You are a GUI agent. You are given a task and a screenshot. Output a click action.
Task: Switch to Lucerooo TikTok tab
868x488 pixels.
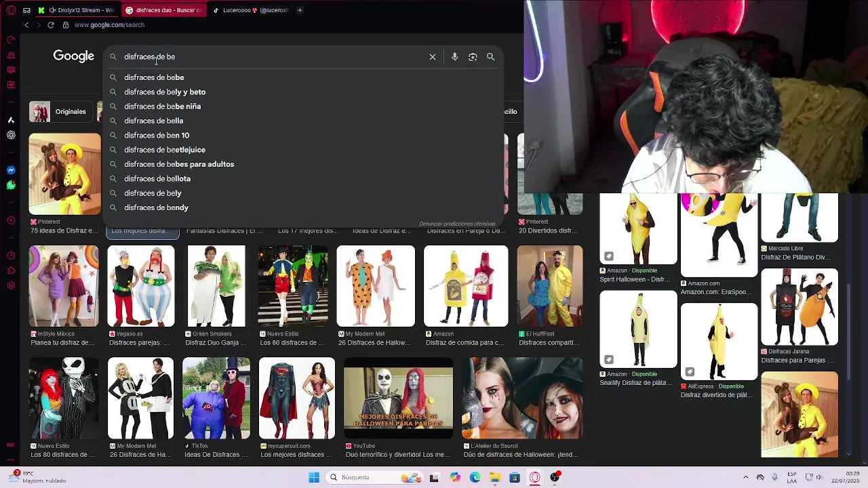tap(250, 10)
